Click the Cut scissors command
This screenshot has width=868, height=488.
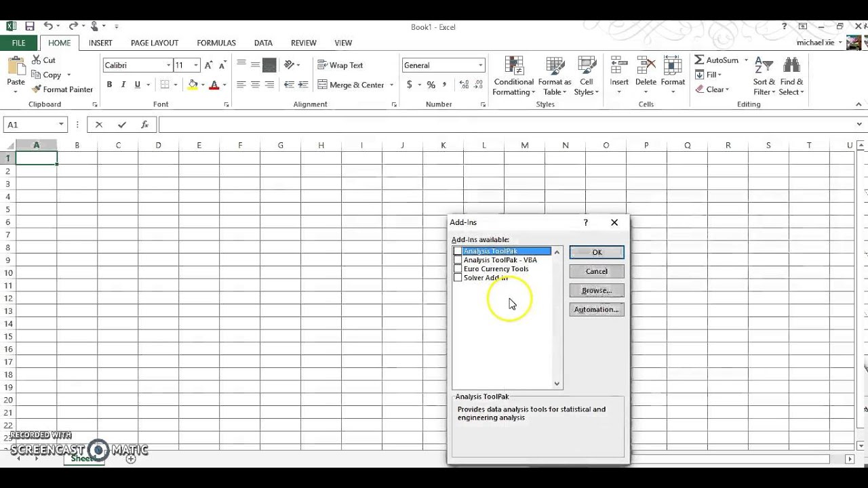[x=43, y=60]
